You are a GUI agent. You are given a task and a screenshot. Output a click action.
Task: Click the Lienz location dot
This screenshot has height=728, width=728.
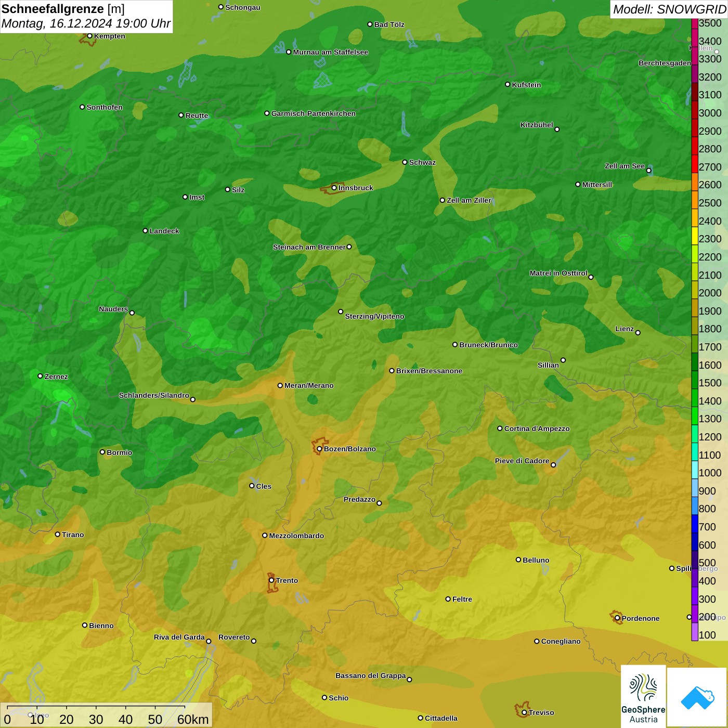(x=638, y=333)
